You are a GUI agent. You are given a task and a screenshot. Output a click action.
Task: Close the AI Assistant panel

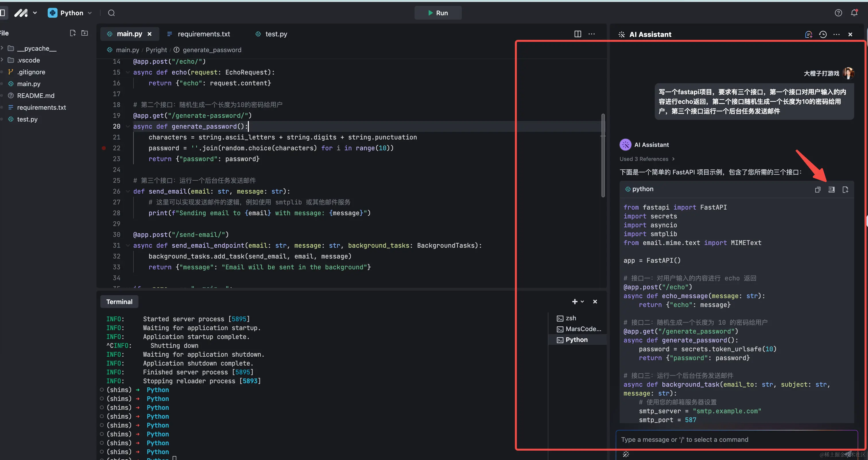point(850,34)
